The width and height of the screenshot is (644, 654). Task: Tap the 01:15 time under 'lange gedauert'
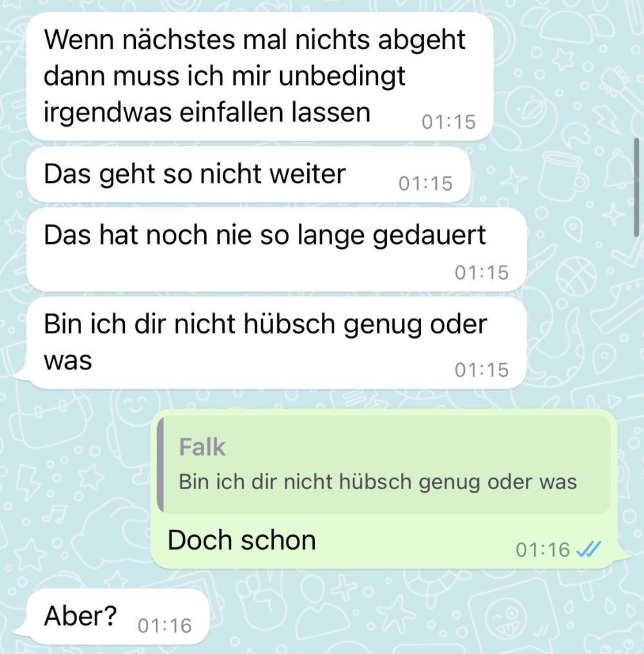click(482, 272)
